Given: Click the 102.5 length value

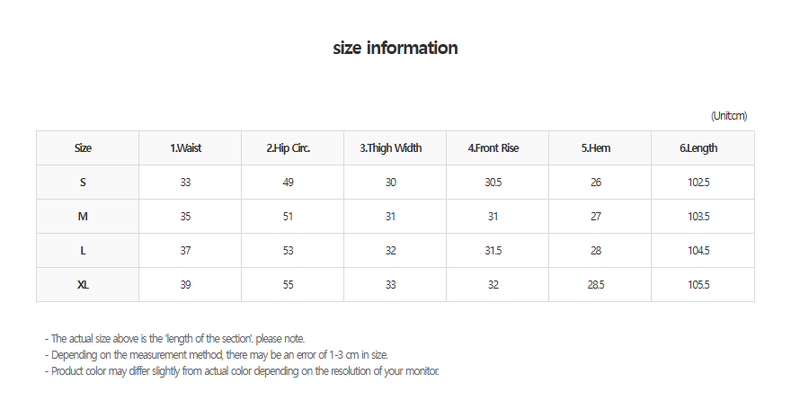Looking at the screenshot, I should 698,182.
